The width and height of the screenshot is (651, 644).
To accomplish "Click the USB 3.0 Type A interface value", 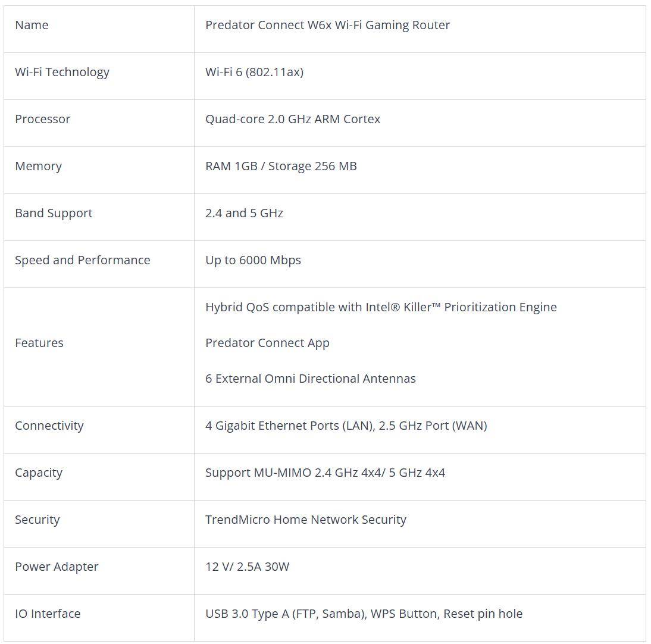I will (364, 614).
